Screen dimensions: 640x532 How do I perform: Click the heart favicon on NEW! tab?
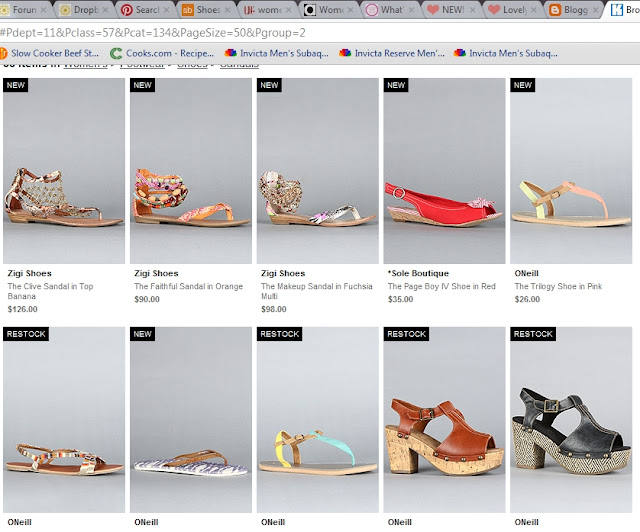pyautogui.click(x=433, y=10)
